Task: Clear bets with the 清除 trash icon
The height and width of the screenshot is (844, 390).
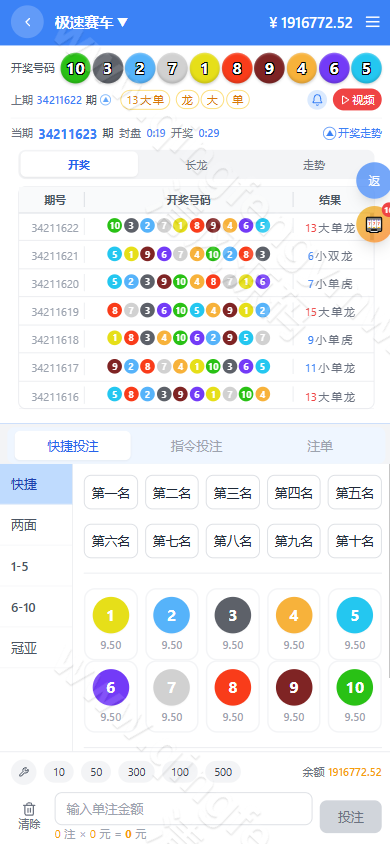Action: 29,815
